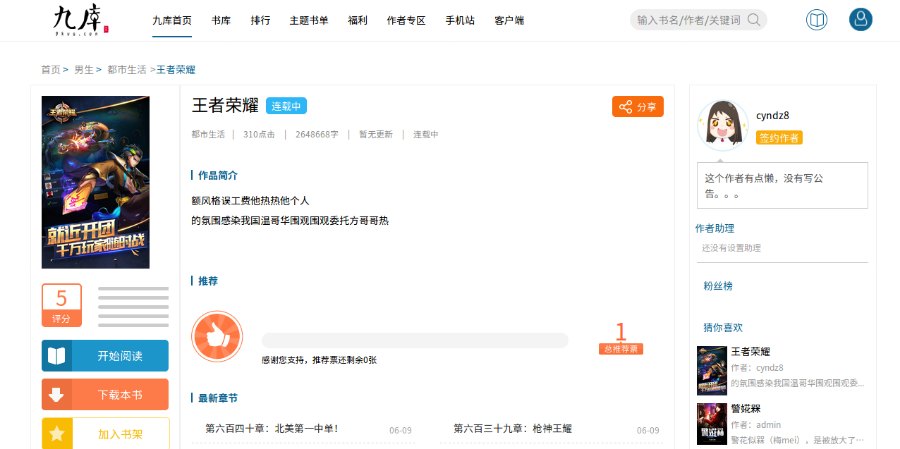Click the 分享 share button
This screenshot has width=900, height=449.
click(637, 107)
